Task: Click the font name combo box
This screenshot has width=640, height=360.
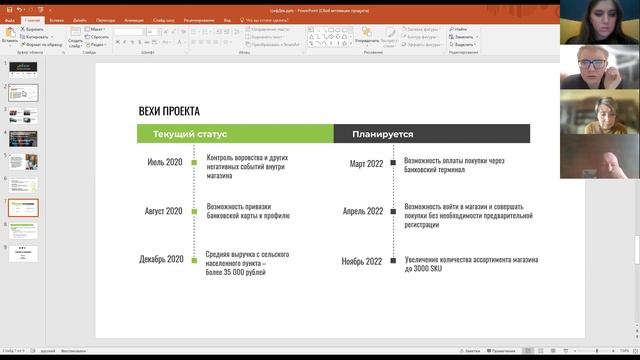Action: click(129, 31)
